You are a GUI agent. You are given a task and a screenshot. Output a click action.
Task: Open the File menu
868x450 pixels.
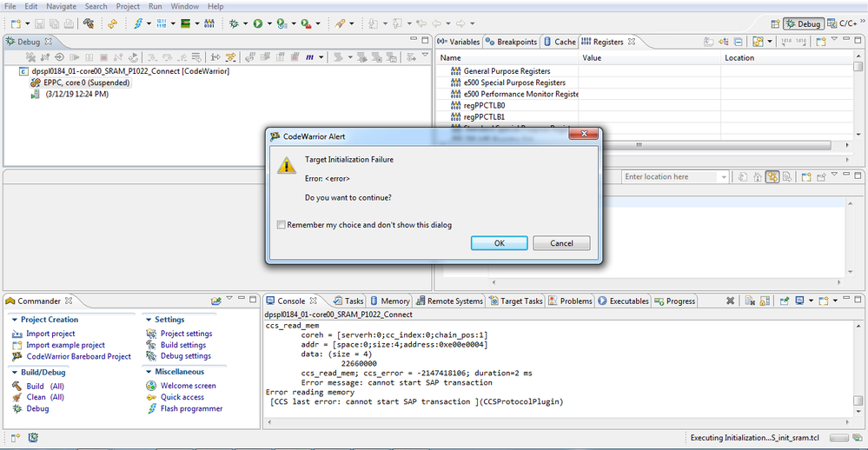coord(10,6)
